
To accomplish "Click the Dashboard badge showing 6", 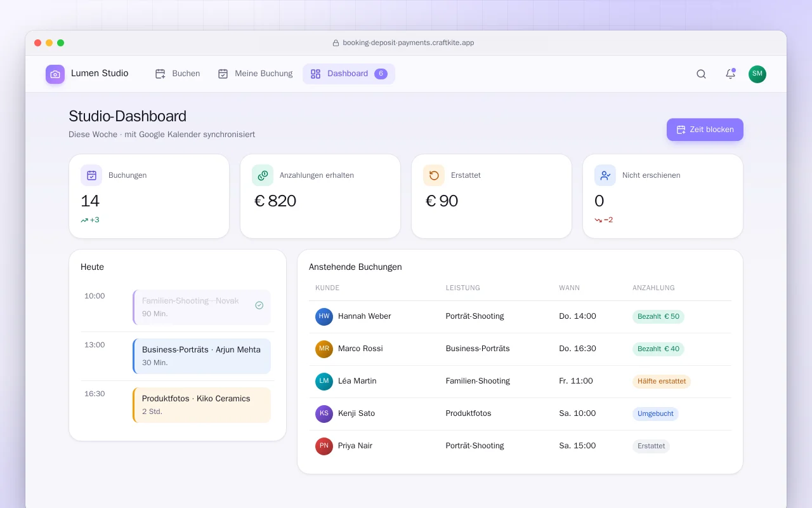I will point(381,74).
